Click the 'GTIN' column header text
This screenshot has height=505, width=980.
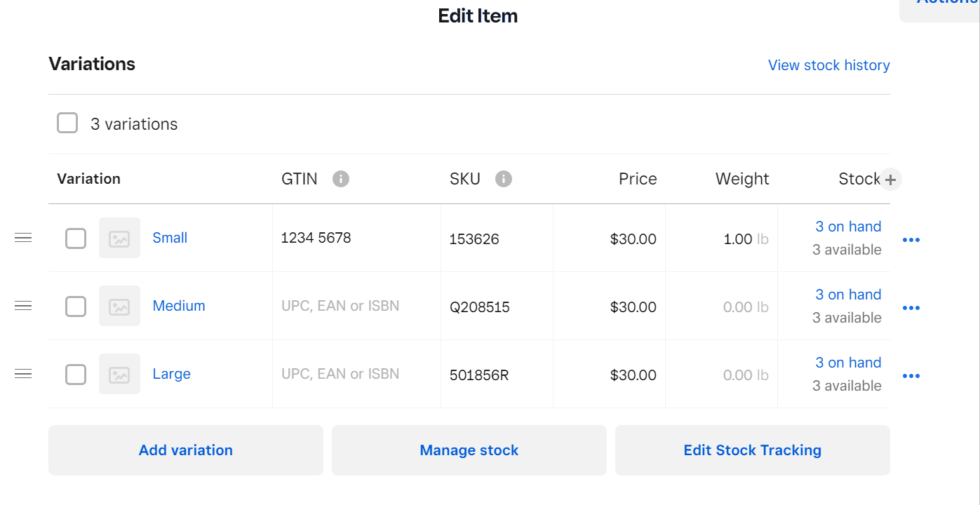(300, 179)
